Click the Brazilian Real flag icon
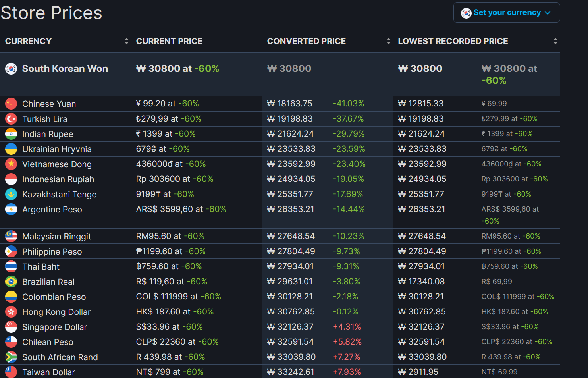Viewport: 588px width, 378px height. pos(11,282)
